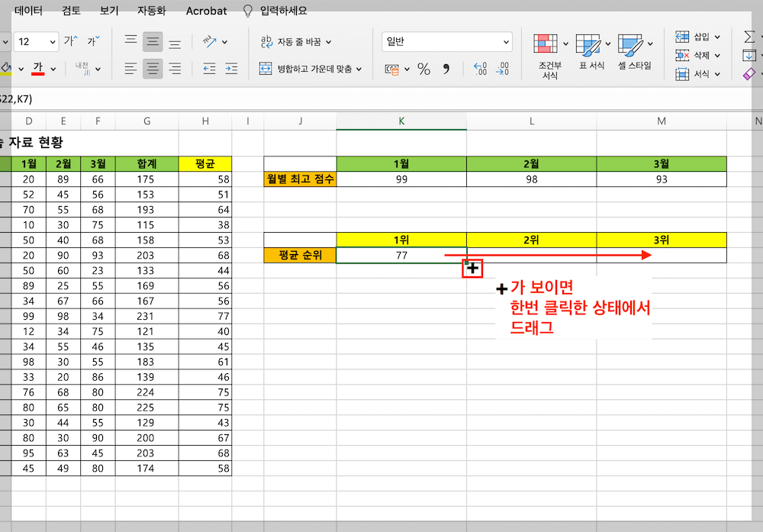The image size is (763, 532).
Task: Toggle center horizontal alignment
Action: (153, 69)
